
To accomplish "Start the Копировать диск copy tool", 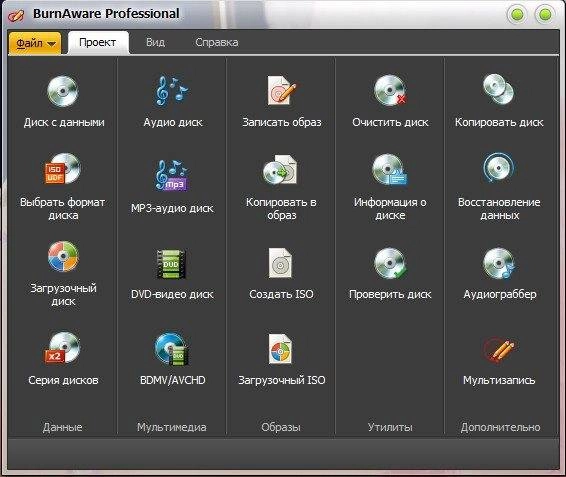I will tap(499, 102).
